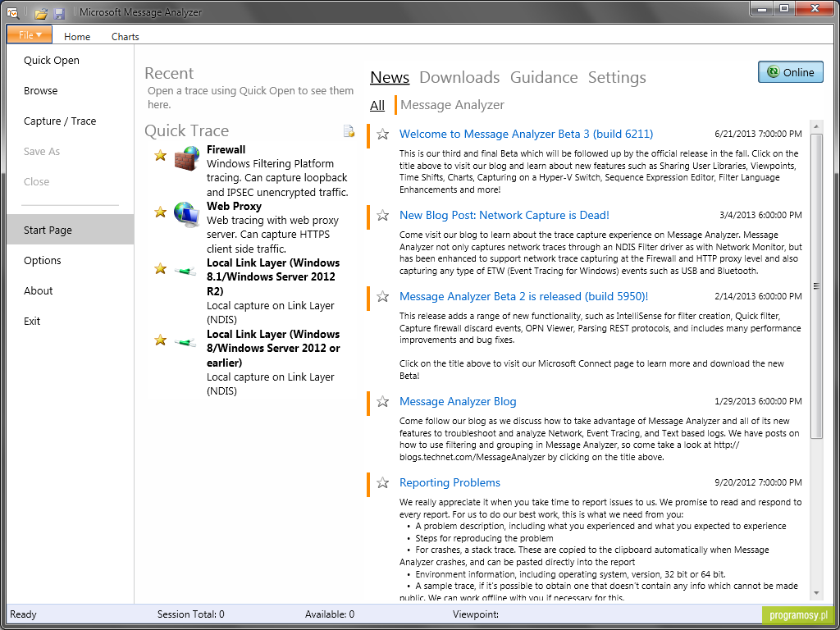Star the Beta 2 is released news item
Viewport: 840px width, 630px height.
point(382,296)
